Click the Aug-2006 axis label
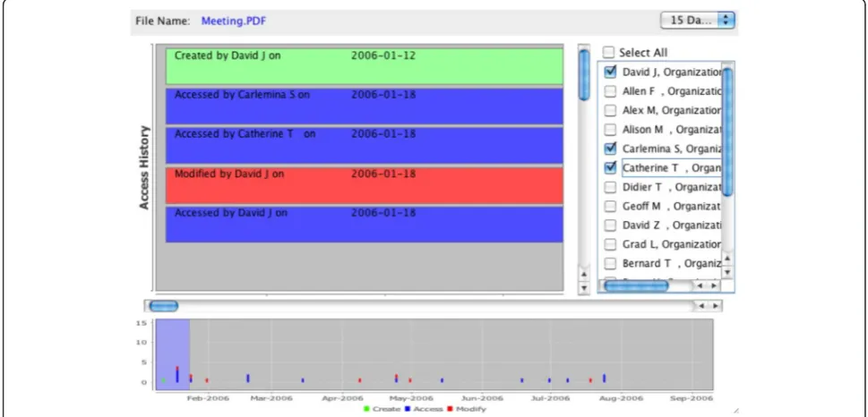868x417 pixels. [x=621, y=398]
